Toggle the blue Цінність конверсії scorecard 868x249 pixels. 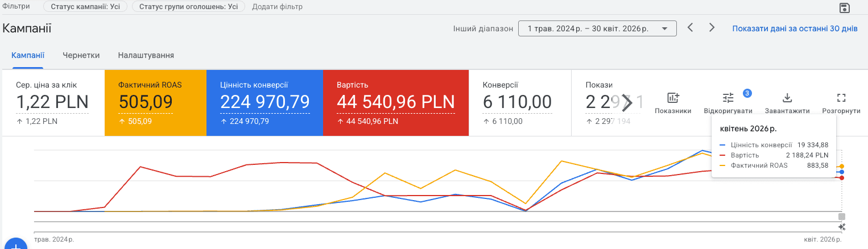264,103
